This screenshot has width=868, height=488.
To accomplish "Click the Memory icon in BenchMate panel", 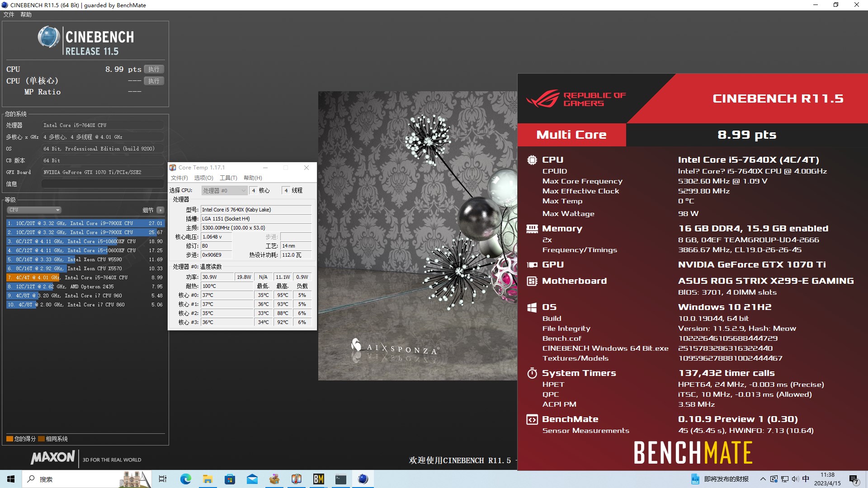I will click(532, 229).
